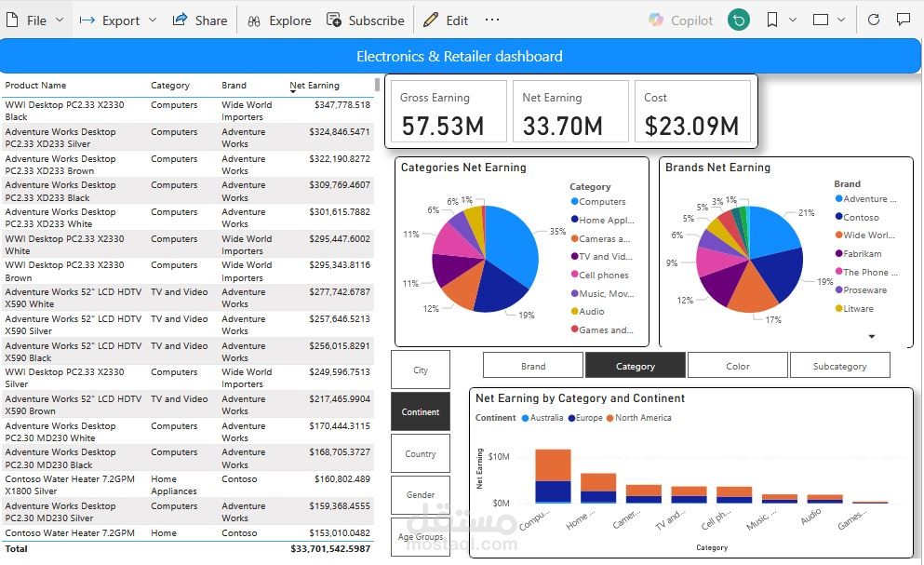Click the view mode rectangle icon
Viewport: 924px width, 565px height.
tap(821, 20)
